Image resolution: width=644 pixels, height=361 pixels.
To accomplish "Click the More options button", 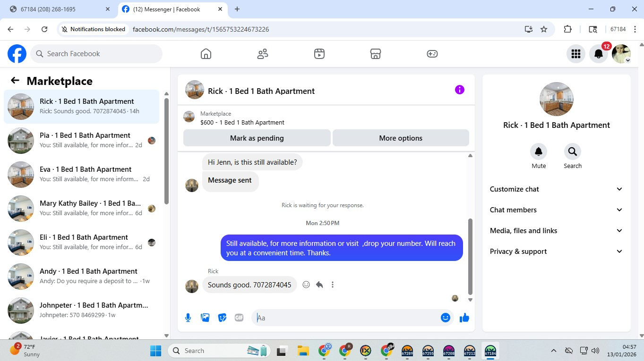I will coord(401,138).
